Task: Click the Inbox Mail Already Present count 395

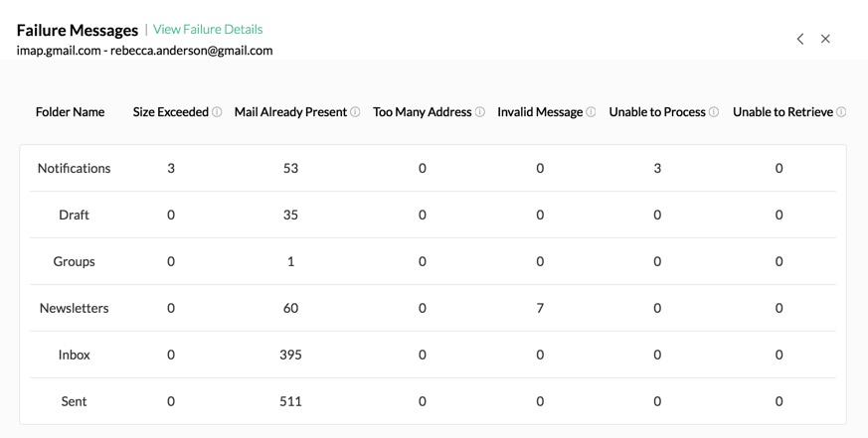Action: tap(290, 356)
